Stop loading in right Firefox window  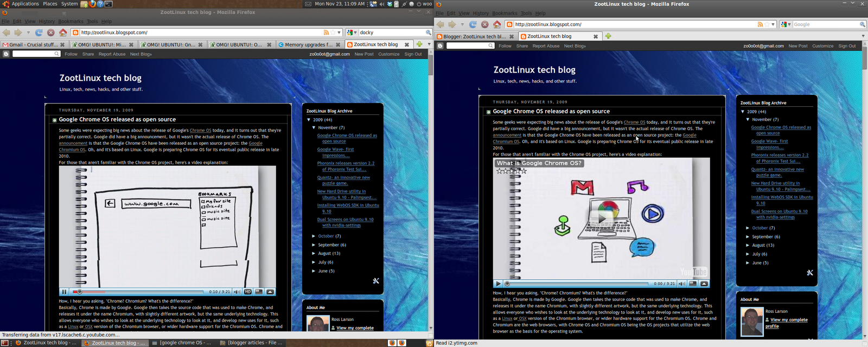pyautogui.click(x=485, y=24)
